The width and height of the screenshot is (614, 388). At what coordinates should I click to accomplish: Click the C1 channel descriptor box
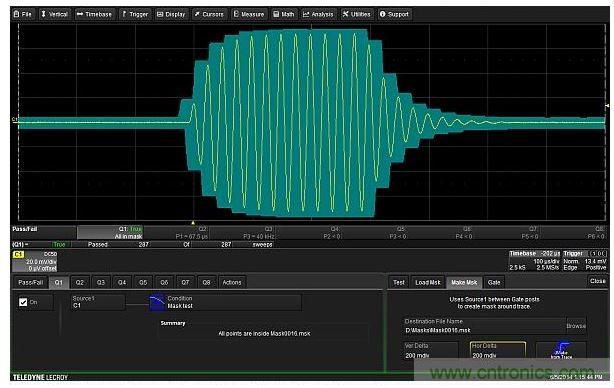click(35, 262)
